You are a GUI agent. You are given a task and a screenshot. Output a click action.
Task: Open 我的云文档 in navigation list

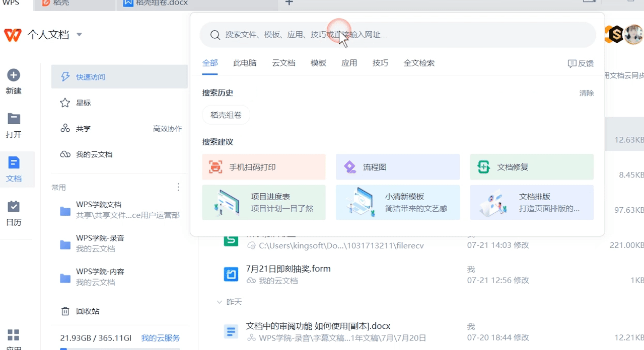pos(119,154)
